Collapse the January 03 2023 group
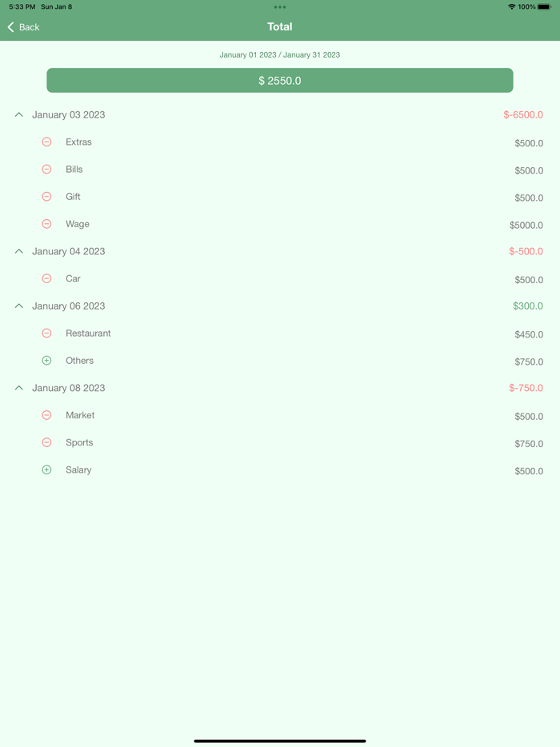This screenshot has width=560, height=747. click(18, 114)
